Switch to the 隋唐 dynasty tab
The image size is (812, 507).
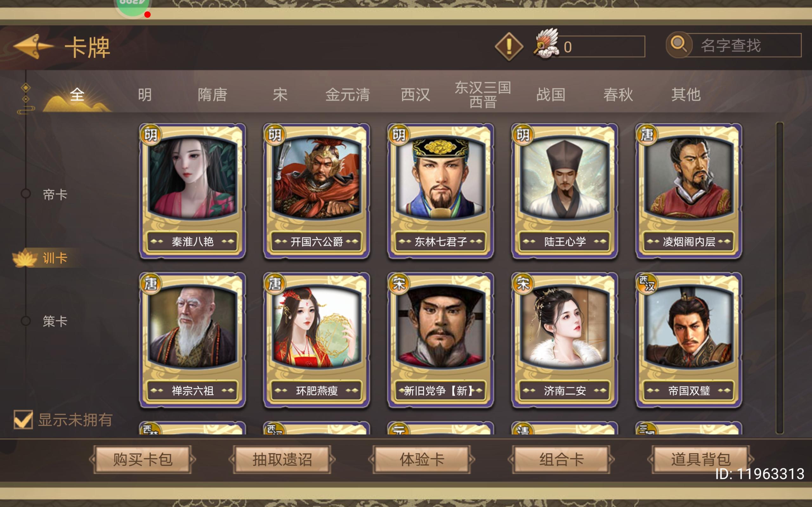213,94
